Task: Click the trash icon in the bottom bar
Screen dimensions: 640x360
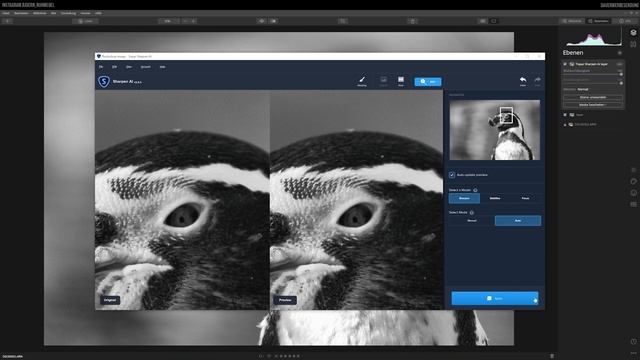Action: tap(552, 356)
